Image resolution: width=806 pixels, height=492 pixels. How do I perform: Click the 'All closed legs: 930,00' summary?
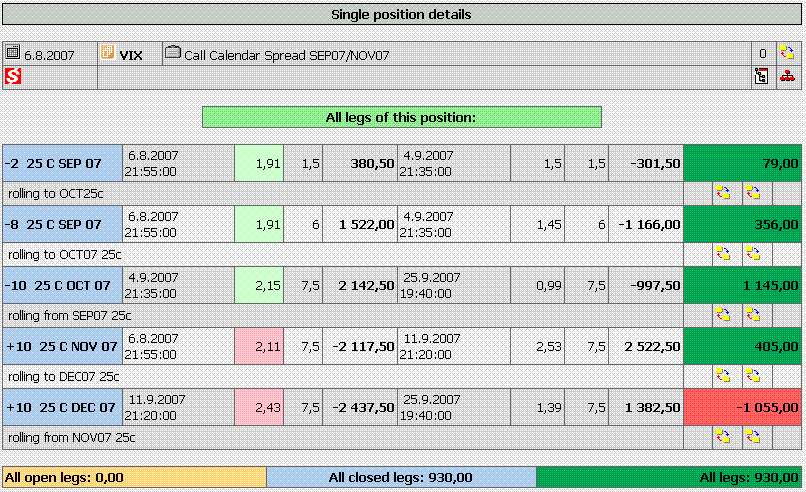click(x=401, y=478)
